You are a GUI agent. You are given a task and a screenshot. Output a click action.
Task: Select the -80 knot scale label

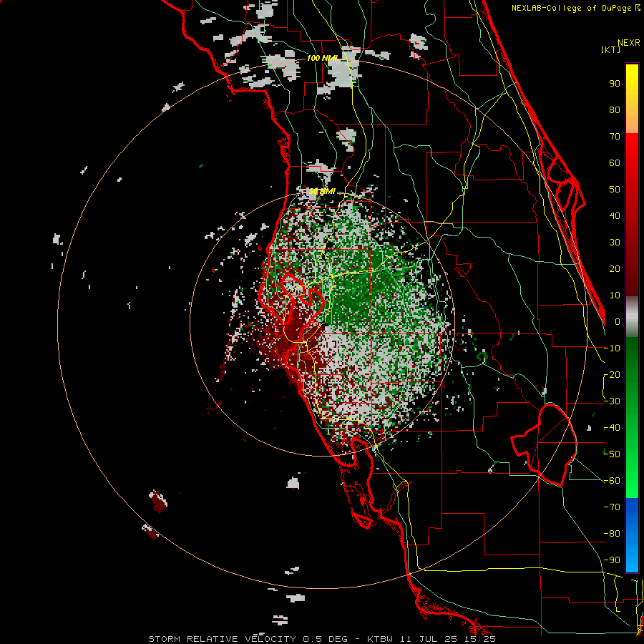pyautogui.click(x=613, y=534)
